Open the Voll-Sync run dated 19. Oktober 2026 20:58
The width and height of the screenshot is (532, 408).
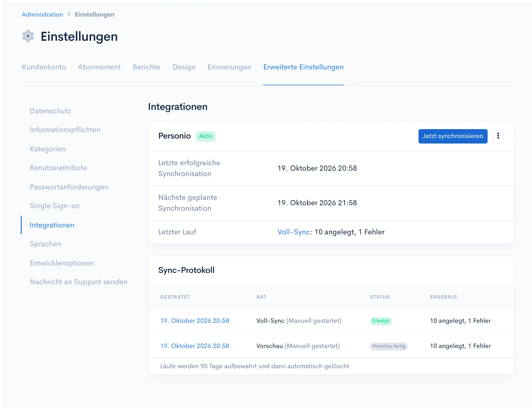coord(195,321)
